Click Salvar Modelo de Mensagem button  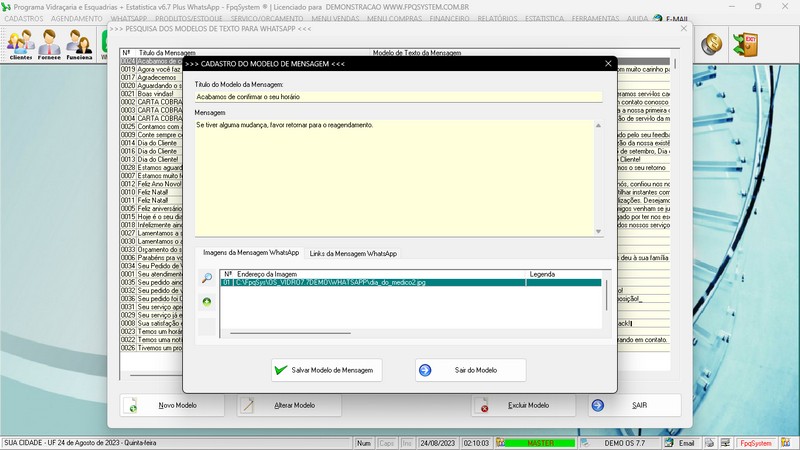coord(327,370)
